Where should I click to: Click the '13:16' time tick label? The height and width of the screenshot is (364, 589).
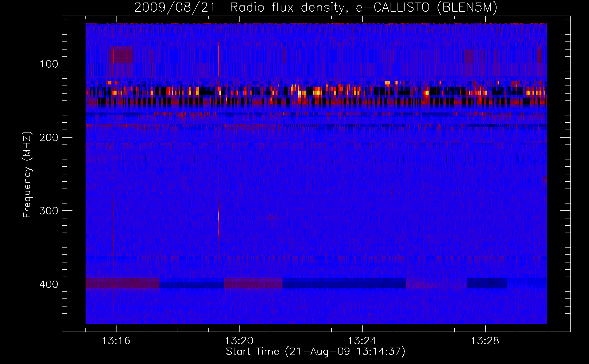pos(116,341)
